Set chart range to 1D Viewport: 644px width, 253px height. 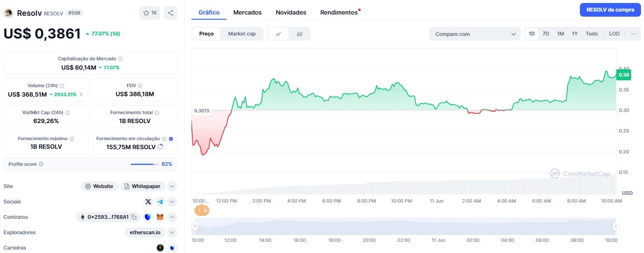[532, 34]
